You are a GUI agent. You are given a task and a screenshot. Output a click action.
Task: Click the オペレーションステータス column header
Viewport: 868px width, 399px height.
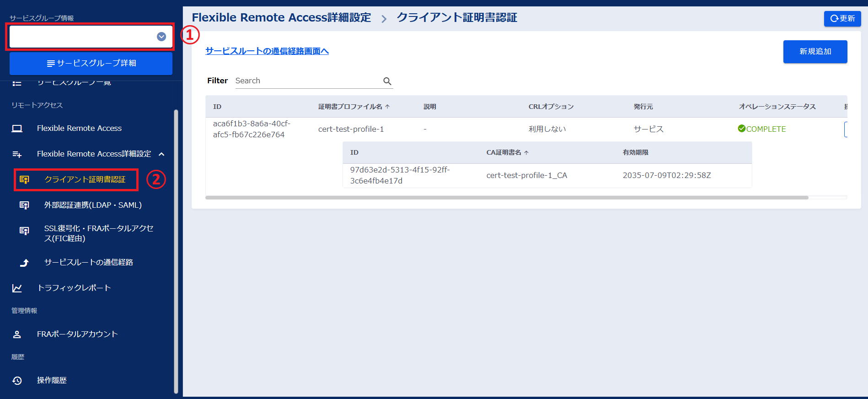coord(777,107)
